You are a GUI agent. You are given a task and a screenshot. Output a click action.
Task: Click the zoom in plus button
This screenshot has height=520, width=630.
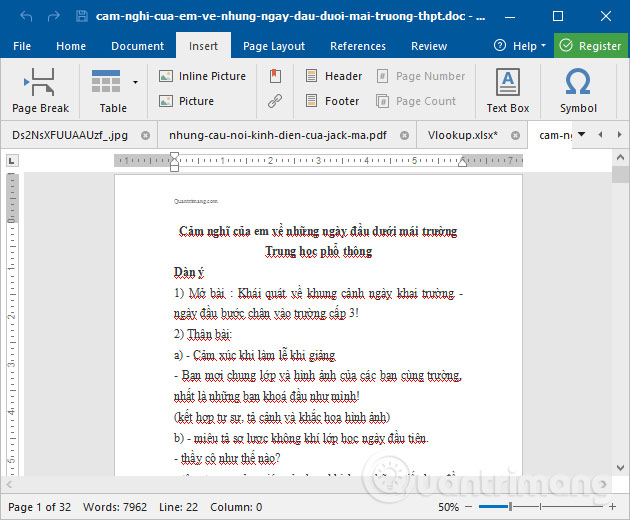tap(612, 507)
